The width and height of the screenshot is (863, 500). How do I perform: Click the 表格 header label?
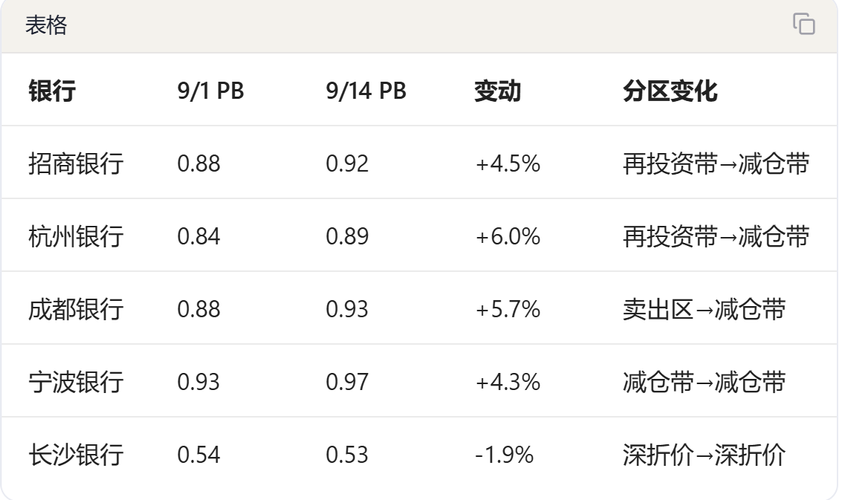click(46, 25)
